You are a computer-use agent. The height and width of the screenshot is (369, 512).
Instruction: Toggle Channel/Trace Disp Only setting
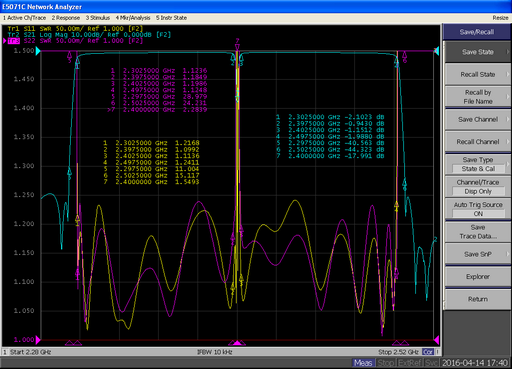pyautogui.click(x=478, y=187)
